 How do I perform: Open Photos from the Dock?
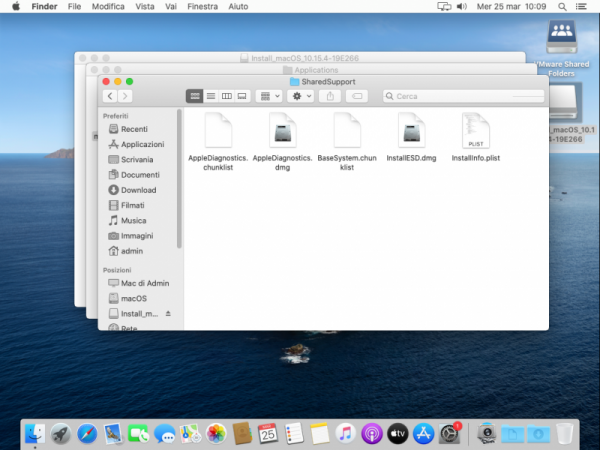pos(216,434)
